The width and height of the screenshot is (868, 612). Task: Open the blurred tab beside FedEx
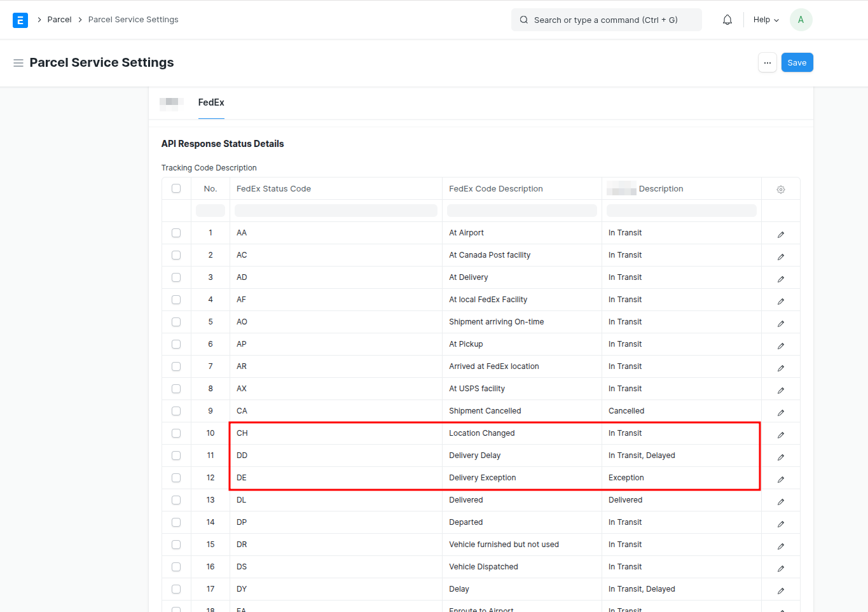pyautogui.click(x=172, y=102)
